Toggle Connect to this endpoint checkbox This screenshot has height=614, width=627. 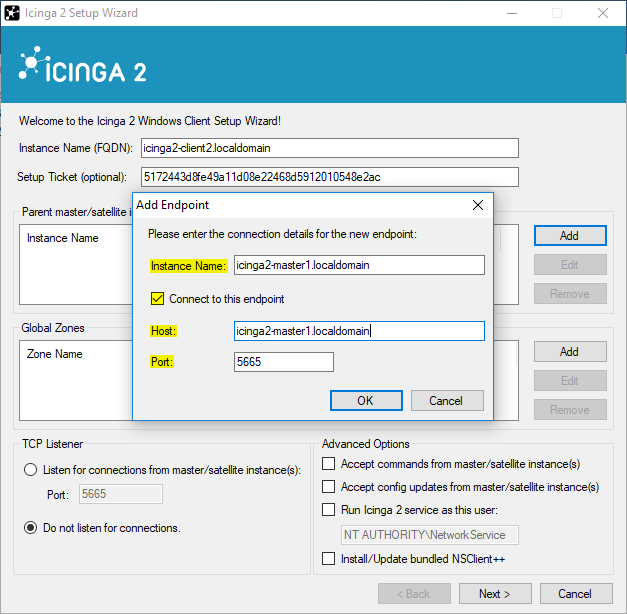pyautogui.click(x=157, y=299)
